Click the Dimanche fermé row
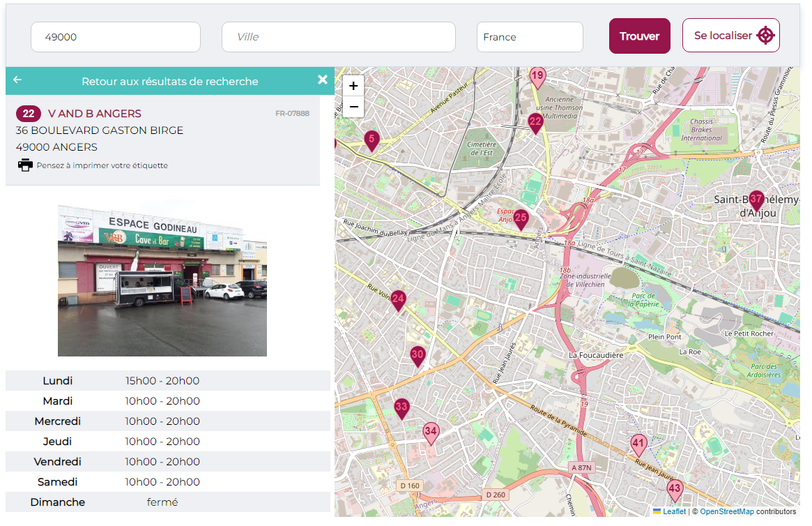Viewport: 812px width, 526px height. (168, 502)
